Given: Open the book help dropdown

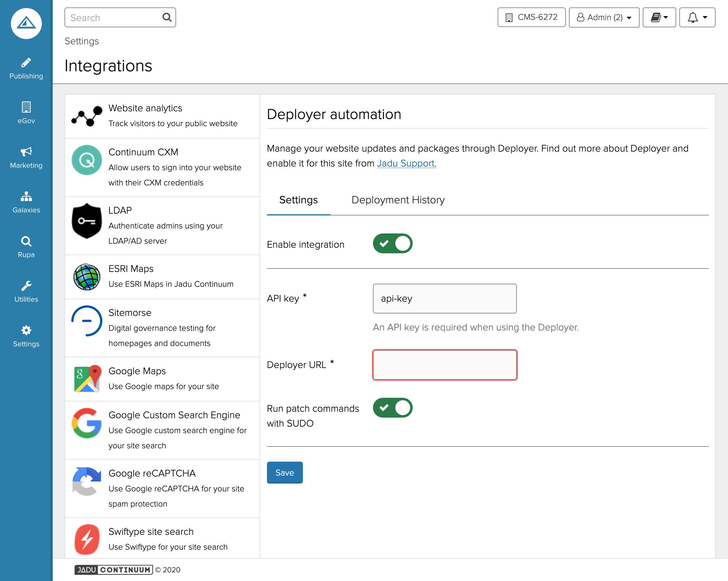Looking at the screenshot, I should [659, 18].
